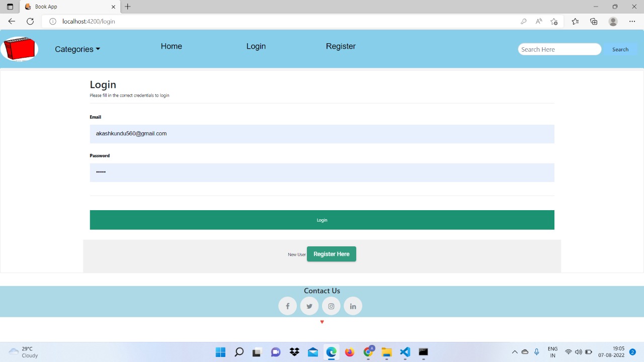644x362 pixels.
Task: Click inside the Search Here field
Action: (559, 49)
